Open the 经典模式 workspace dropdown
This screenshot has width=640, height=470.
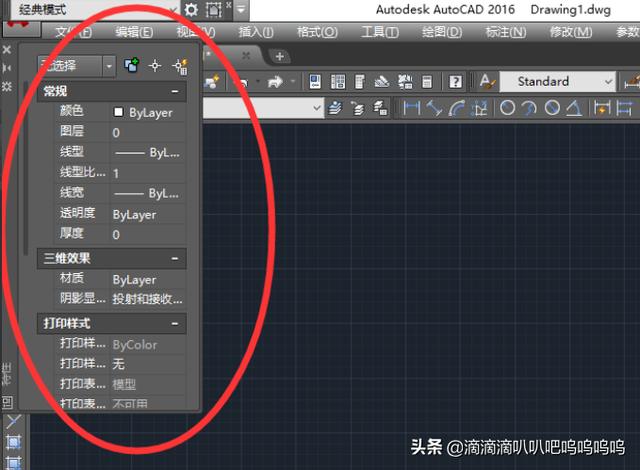(96, 10)
